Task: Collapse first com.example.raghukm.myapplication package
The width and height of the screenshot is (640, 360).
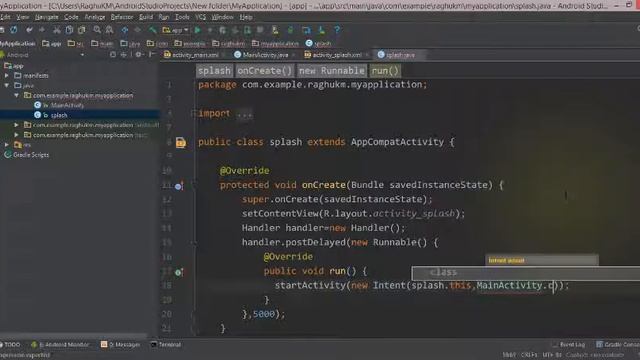Action: coord(16,95)
